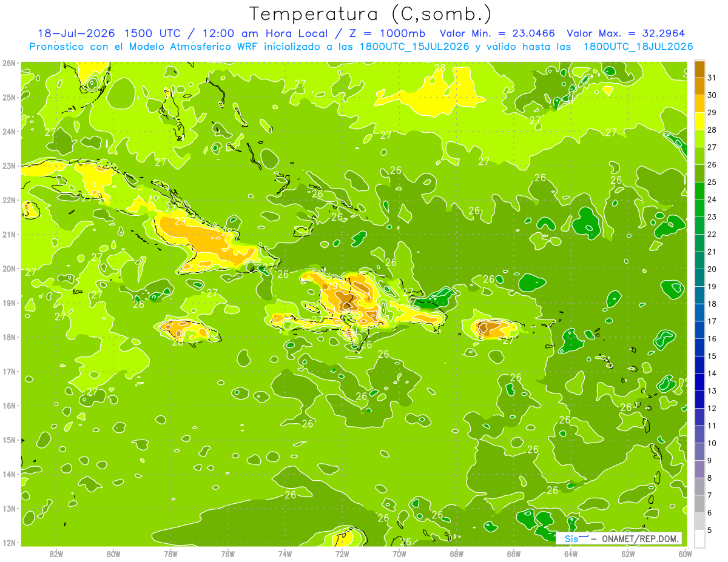Click the '20' value on the color scale
Viewport: 728px width, 562px height.
pyautogui.click(x=712, y=269)
